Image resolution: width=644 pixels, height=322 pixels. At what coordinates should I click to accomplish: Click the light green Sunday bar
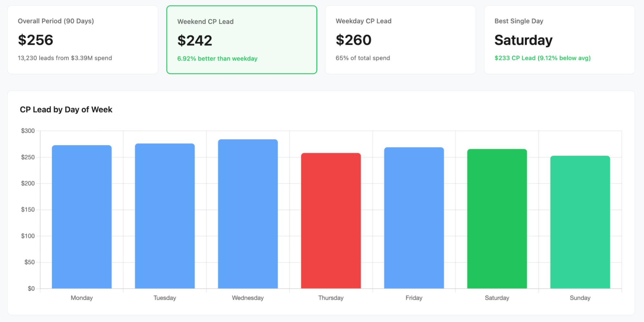[580, 222]
